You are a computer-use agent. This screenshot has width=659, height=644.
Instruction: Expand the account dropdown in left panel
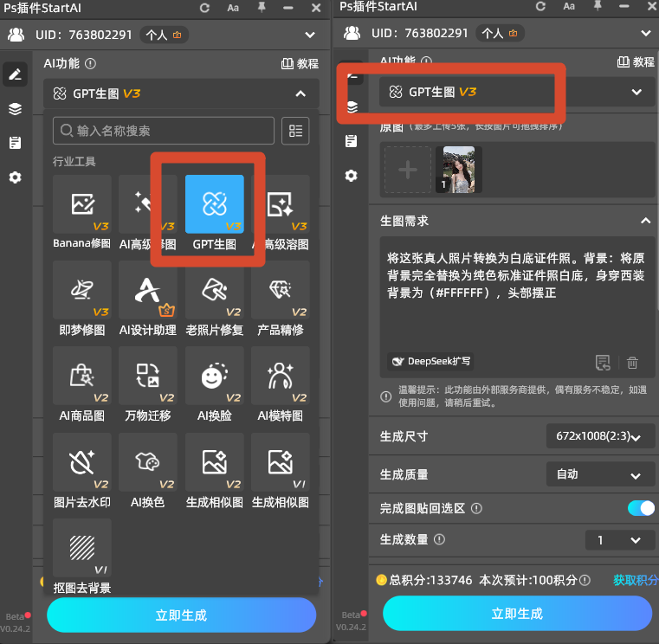tap(310, 35)
